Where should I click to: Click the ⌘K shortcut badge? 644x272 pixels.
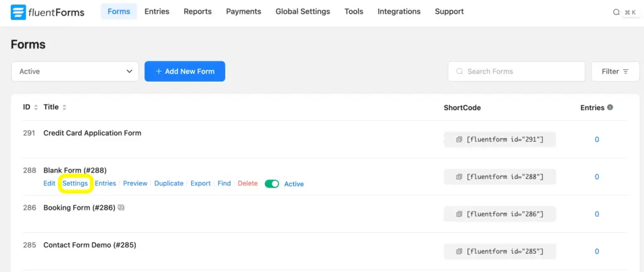point(630,13)
